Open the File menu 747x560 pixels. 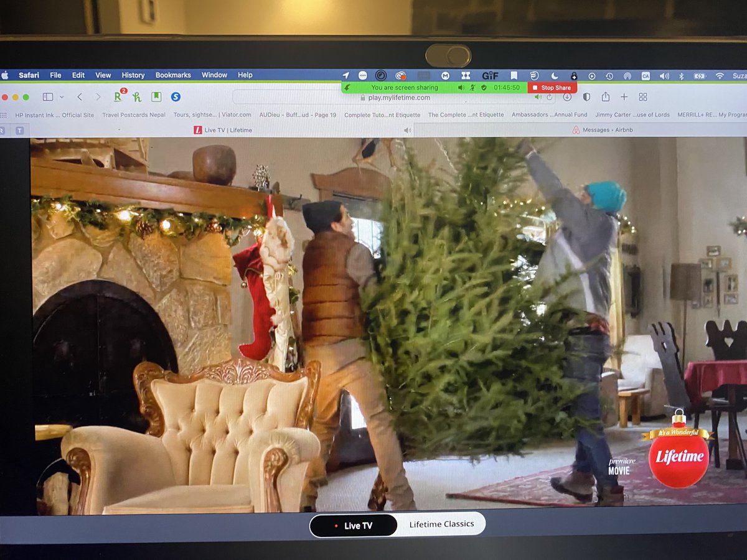point(55,75)
